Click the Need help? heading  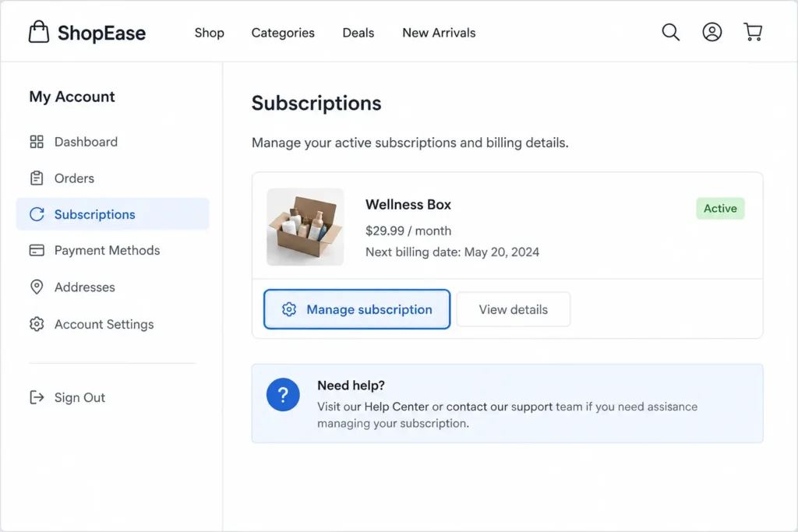coord(351,386)
